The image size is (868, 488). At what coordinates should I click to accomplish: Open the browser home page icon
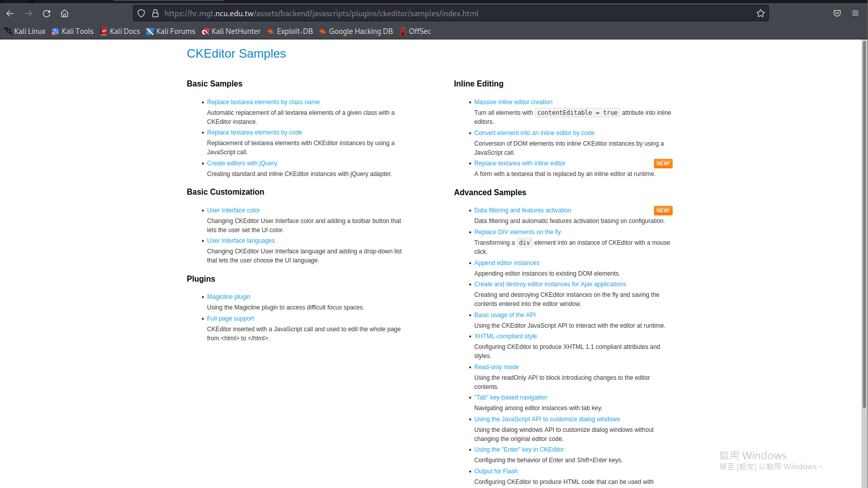[64, 14]
